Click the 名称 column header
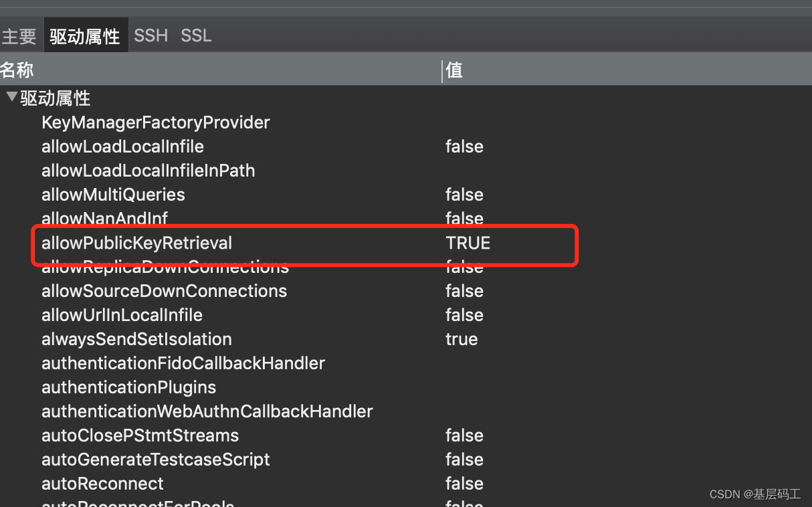Image resolution: width=812 pixels, height=507 pixels. click(x=17, y=70)
